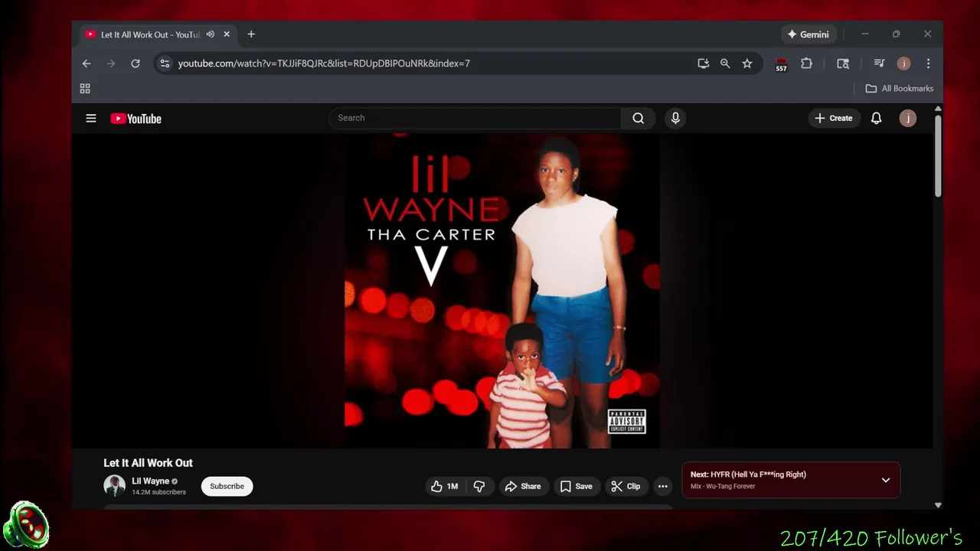Click the Tha Carter V video player
Image resolution: width=980 pixels, height=551 pixels.
coord(502,291)
